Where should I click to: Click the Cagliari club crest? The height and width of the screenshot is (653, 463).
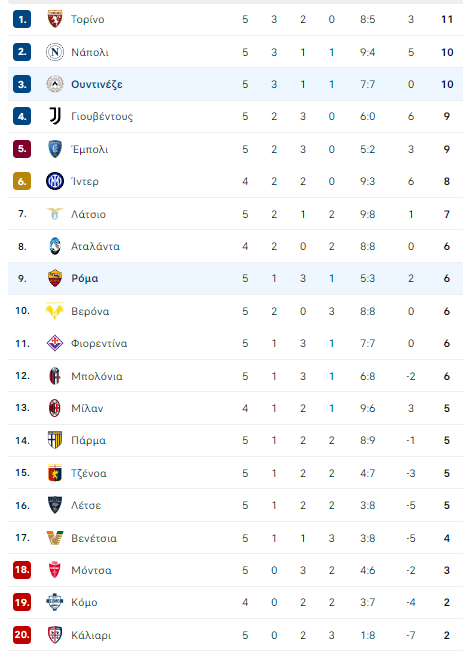click(x=55, y=635)
